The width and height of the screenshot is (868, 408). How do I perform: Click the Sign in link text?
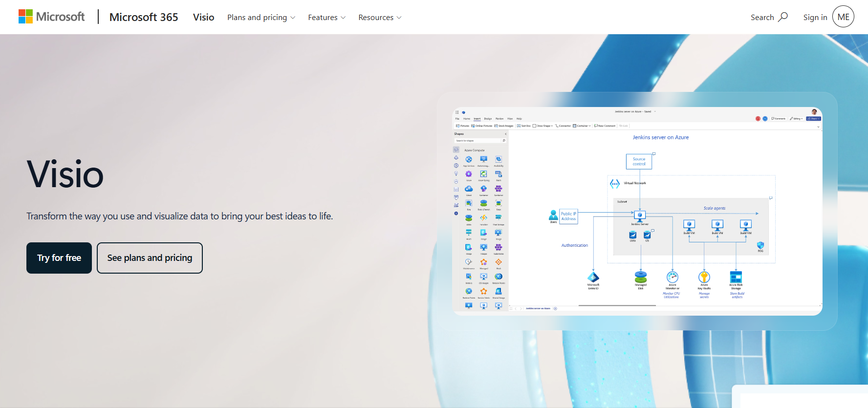(815, 17)
